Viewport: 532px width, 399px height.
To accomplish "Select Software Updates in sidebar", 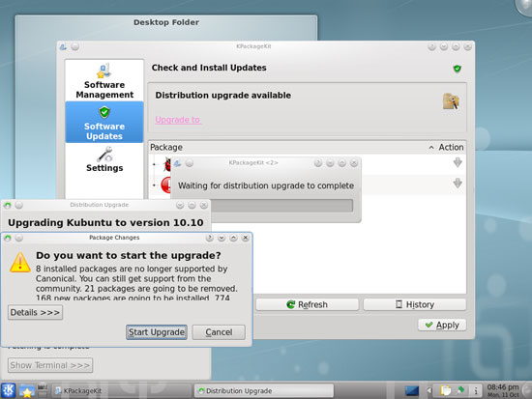I will click(x=104, y=122).
